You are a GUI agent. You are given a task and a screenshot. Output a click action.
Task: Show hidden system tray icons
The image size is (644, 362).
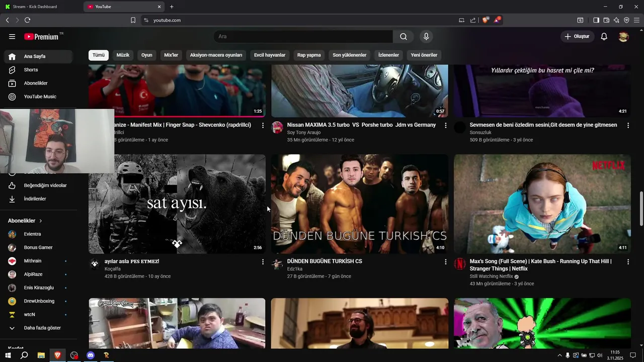coord(559,355)
